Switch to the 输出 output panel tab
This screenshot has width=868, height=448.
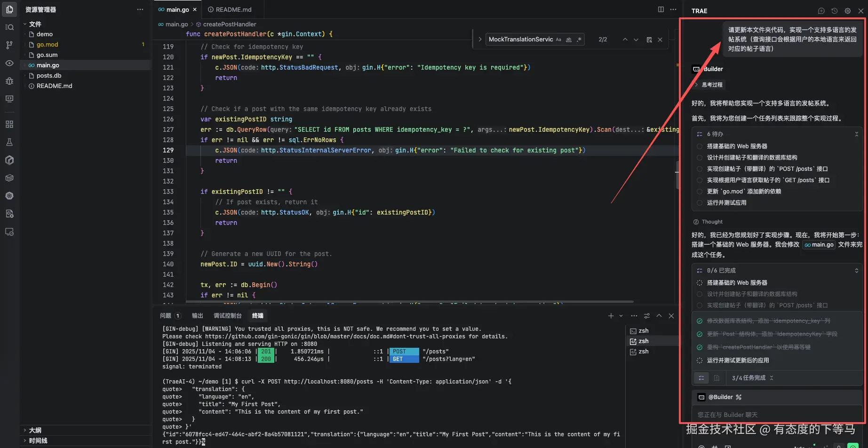click(197, 316)
